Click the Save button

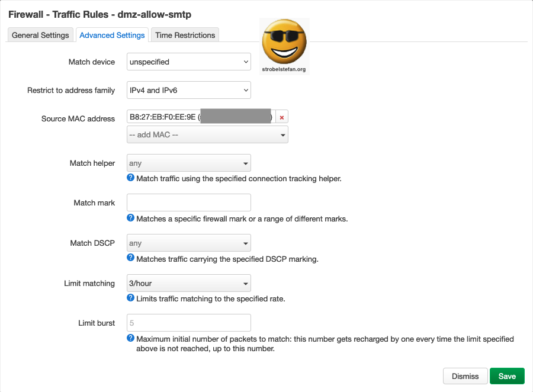[x=507, y=376]
